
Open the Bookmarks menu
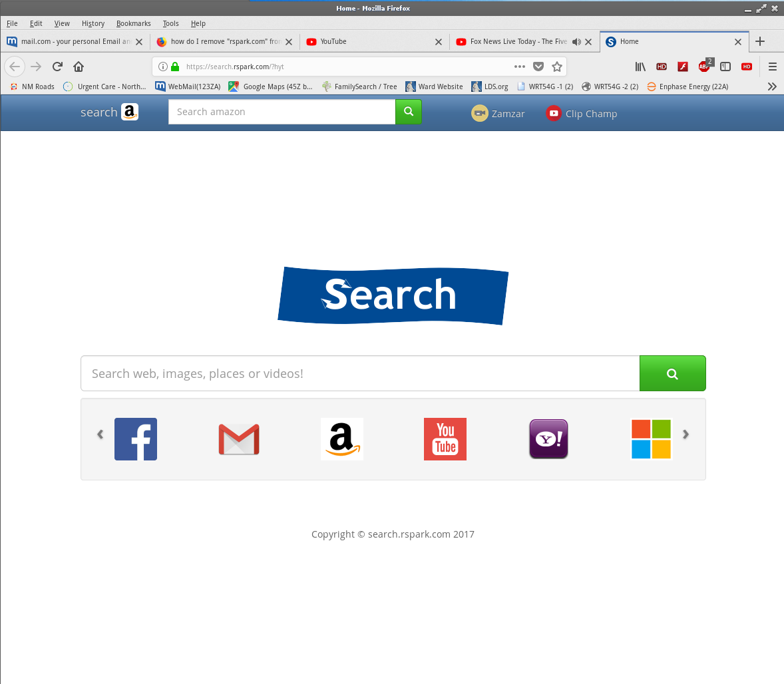(x=134, y=23)
